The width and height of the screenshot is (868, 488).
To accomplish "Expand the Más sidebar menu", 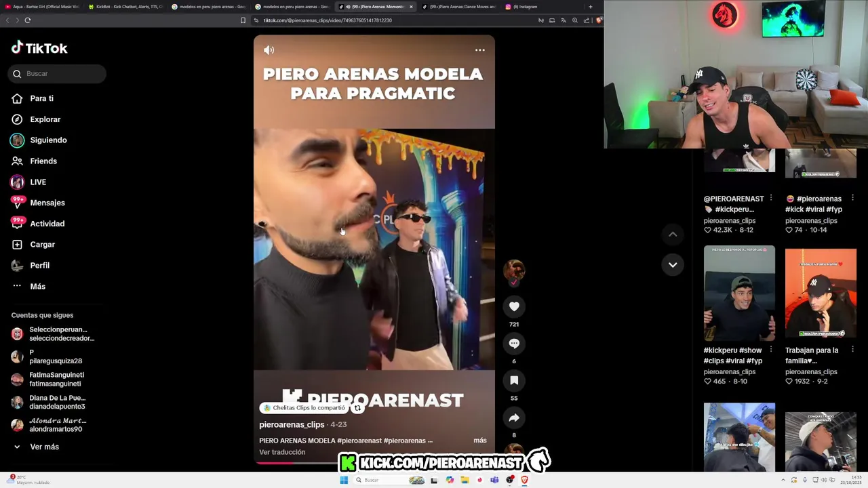I will tap(37, 287).
